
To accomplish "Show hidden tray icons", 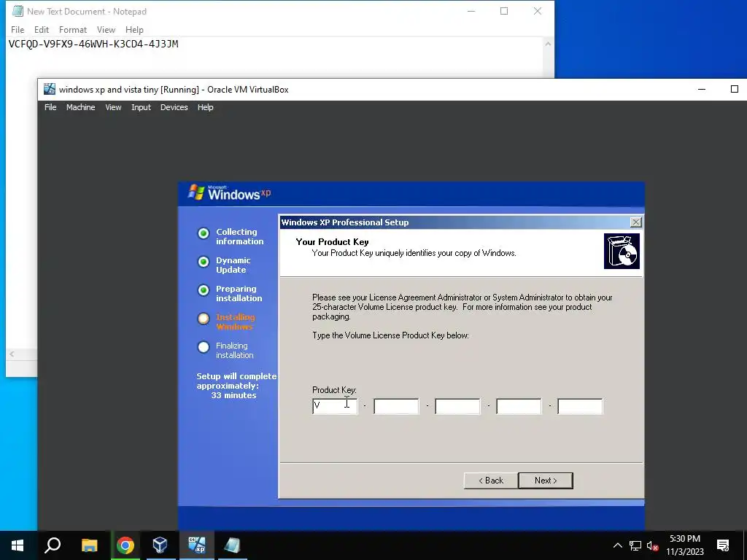I will coord(617,545).
